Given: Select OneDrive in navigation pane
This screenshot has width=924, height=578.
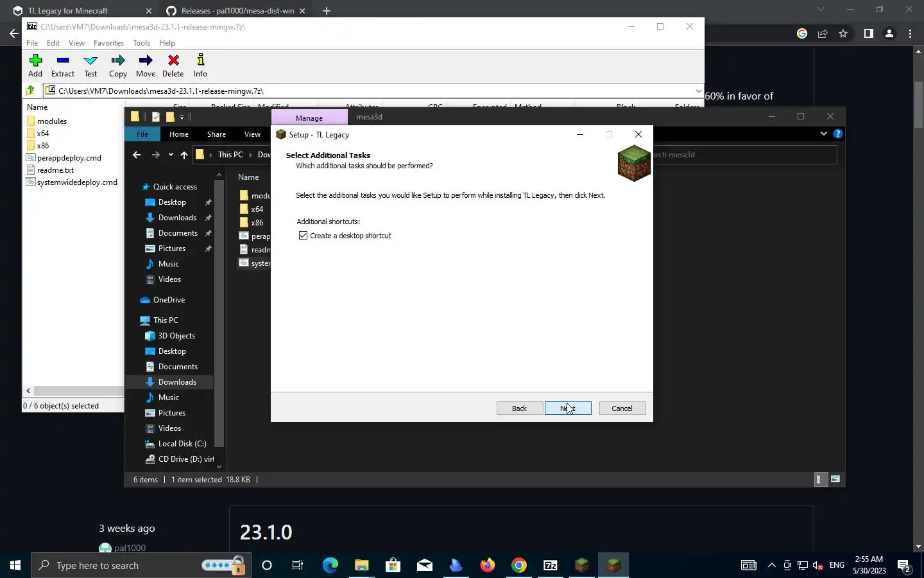Looking at the screenshot, I should coord(163,300).
